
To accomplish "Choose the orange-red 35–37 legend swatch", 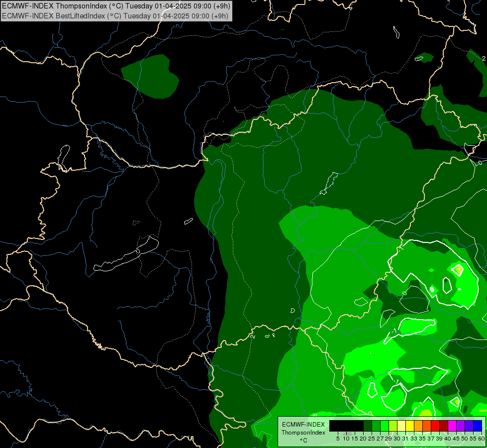I will pyautogui.click(x=427, y=426).
